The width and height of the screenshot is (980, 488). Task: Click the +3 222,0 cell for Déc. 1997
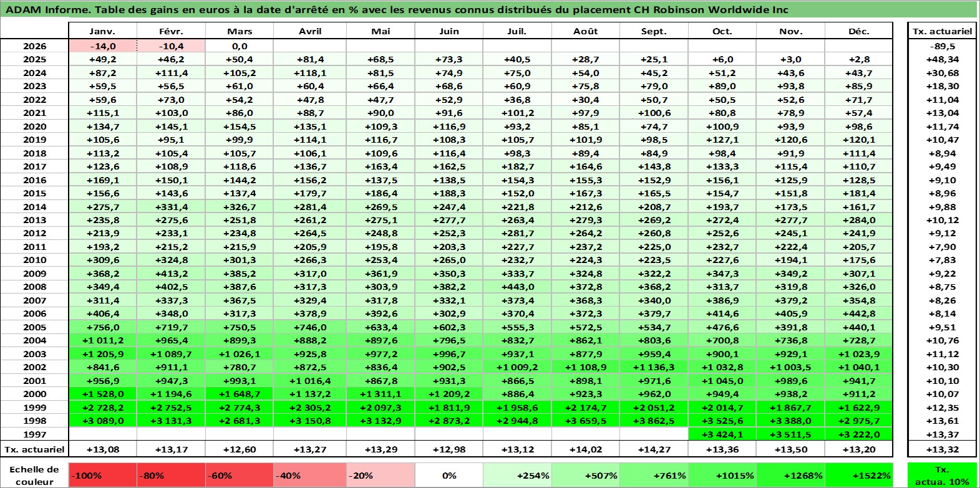coord(859,434)
